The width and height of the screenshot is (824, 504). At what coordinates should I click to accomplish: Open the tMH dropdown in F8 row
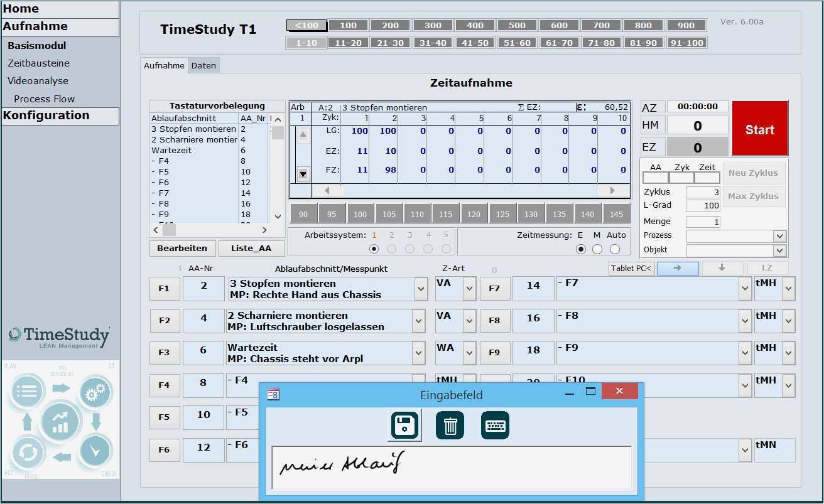point(789,321)
